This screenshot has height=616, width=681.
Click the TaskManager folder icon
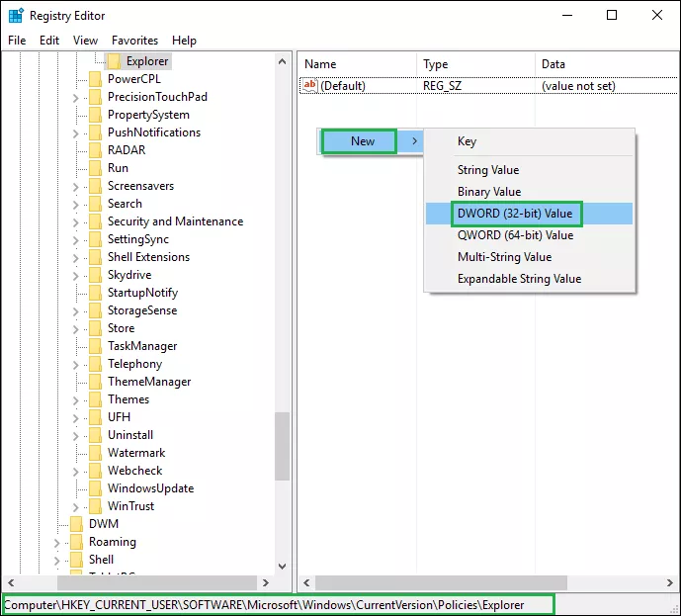click(95, 346)
